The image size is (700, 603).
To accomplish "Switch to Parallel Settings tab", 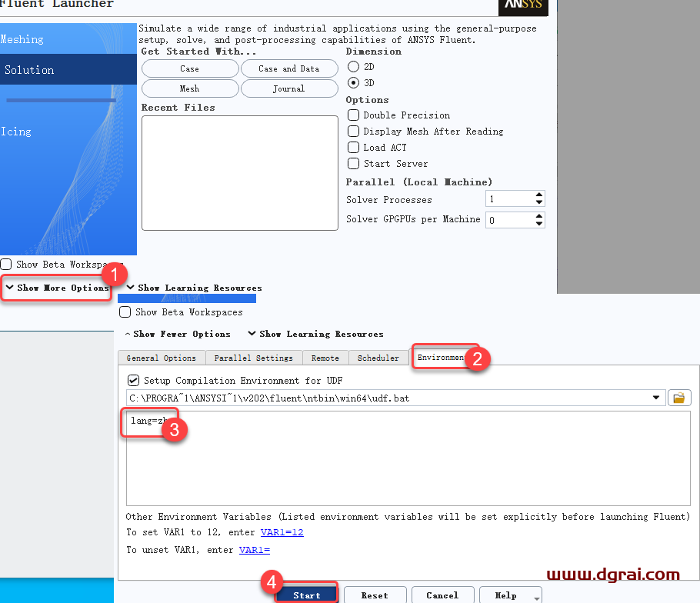I will click(x=254, y=358).
